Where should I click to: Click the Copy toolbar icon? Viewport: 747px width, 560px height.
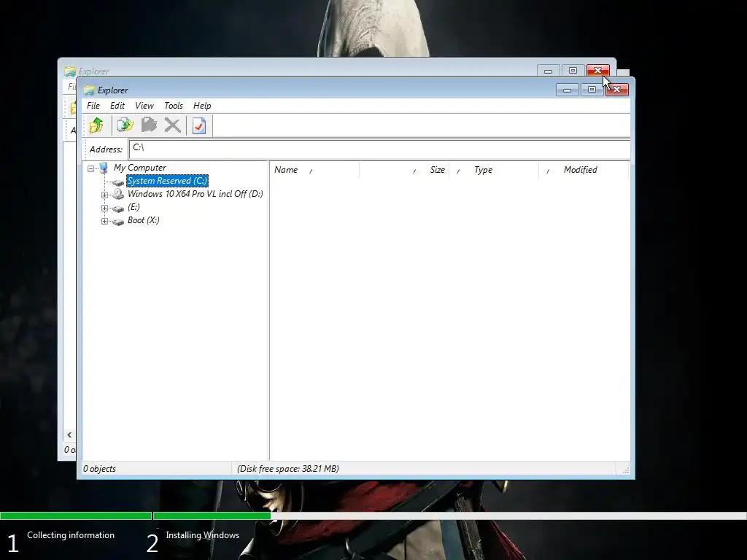pyautogui.click(x=125, y=125)
